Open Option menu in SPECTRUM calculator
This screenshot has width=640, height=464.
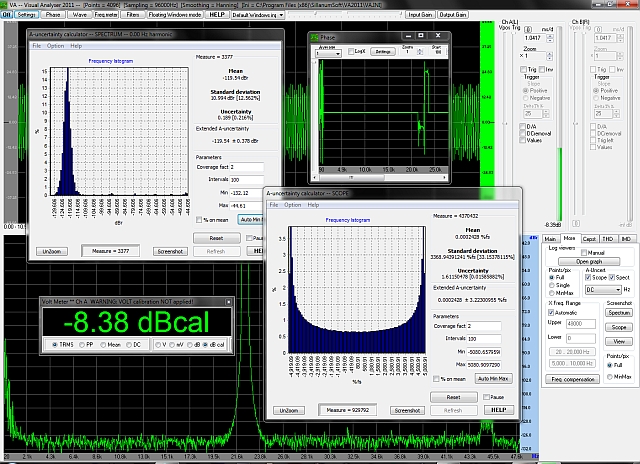click(55, 46)
